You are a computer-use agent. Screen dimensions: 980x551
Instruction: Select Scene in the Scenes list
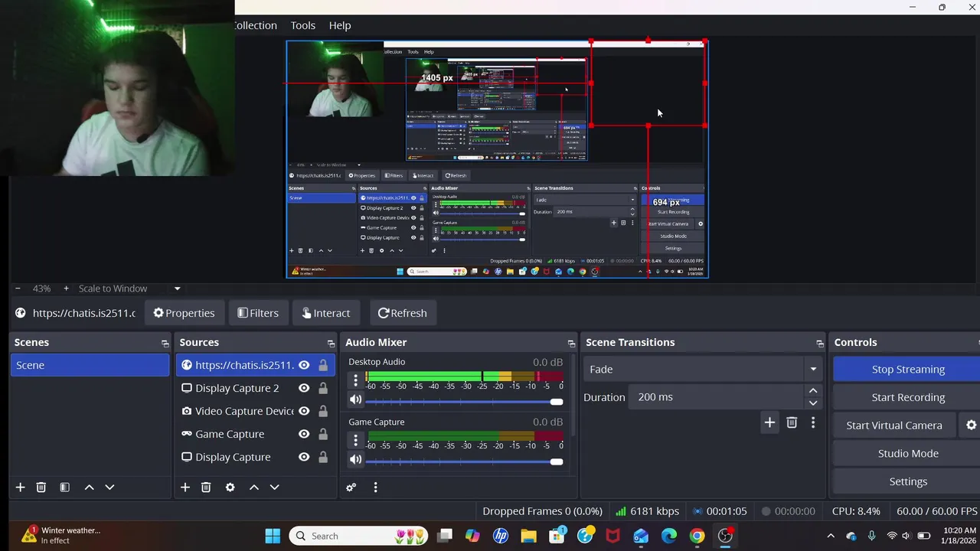coord(90,365)
